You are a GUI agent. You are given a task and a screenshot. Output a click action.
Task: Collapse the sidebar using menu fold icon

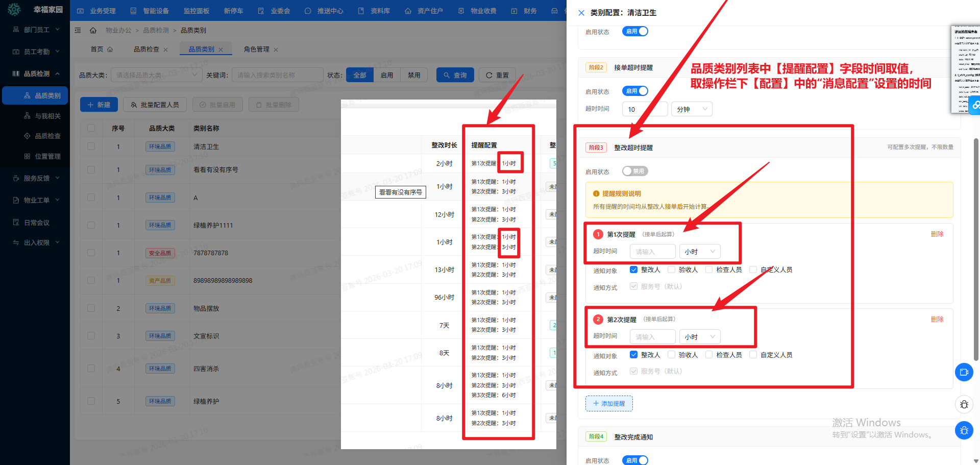click(x=78, y=31)
